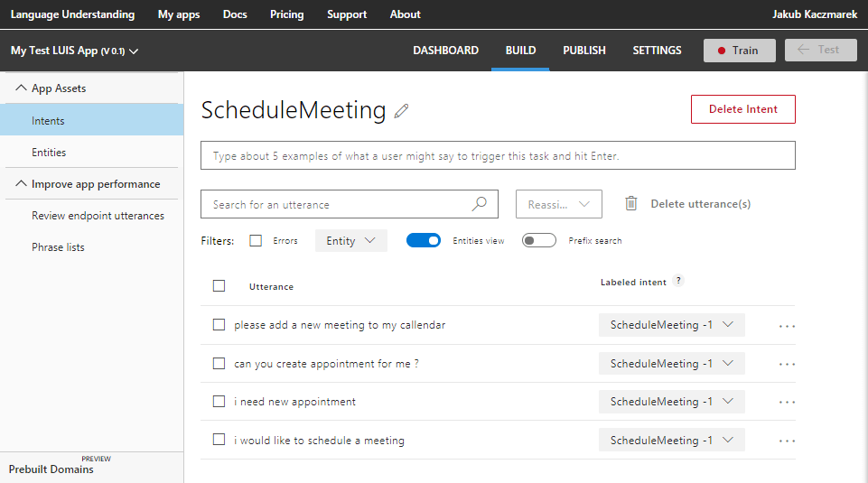This screenshot has width=868, height=483.
Task: Select Intents in the sidebar
Action: coord(92,120)
